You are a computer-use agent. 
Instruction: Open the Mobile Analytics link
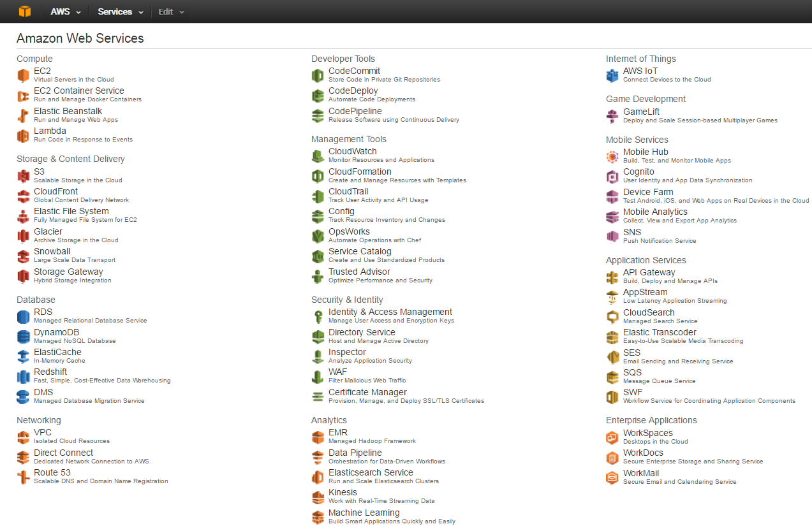pos(655,212)
